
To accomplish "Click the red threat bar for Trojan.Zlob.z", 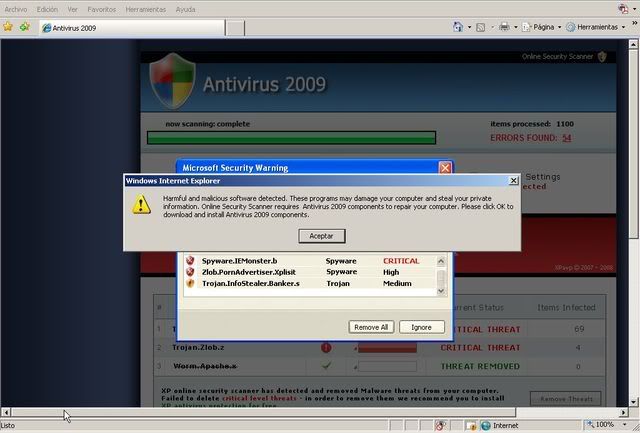I will pos(387,348).
